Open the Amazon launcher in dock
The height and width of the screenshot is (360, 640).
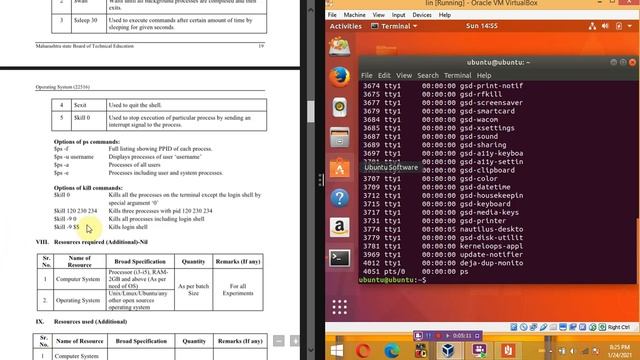tap(340, 227)
